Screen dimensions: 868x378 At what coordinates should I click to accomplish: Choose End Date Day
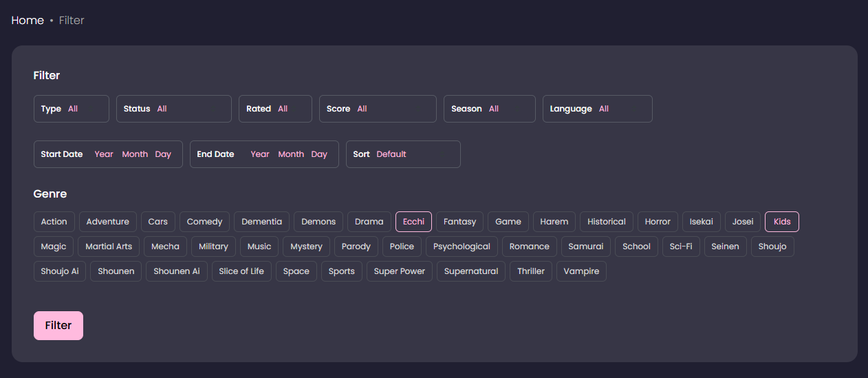click(319, 154)
